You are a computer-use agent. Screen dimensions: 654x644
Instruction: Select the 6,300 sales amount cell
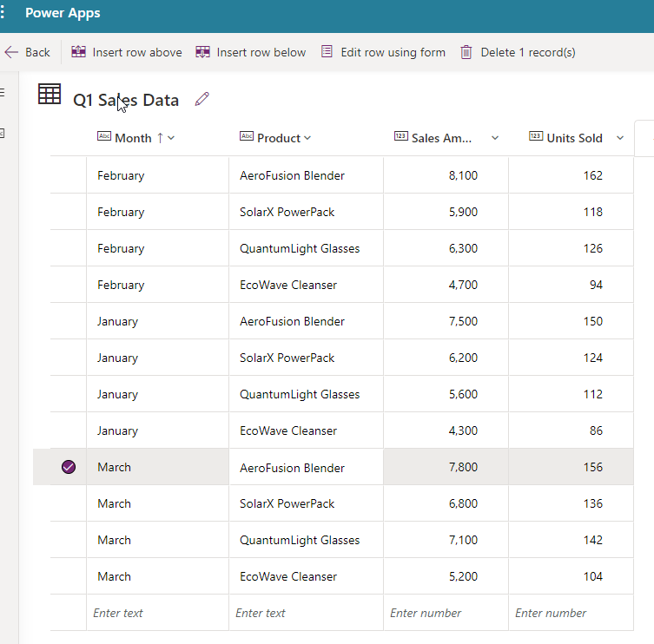tap(446, 248)
